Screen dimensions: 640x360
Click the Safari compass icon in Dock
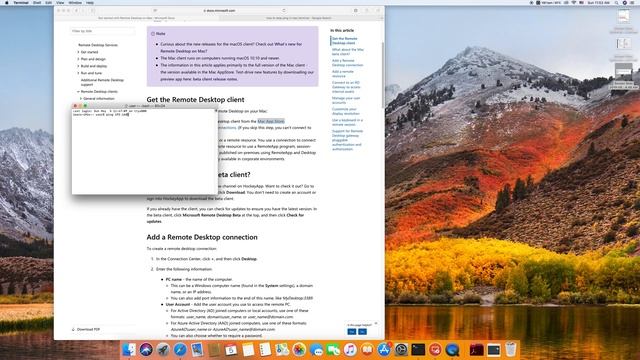[x=180, y=350]
